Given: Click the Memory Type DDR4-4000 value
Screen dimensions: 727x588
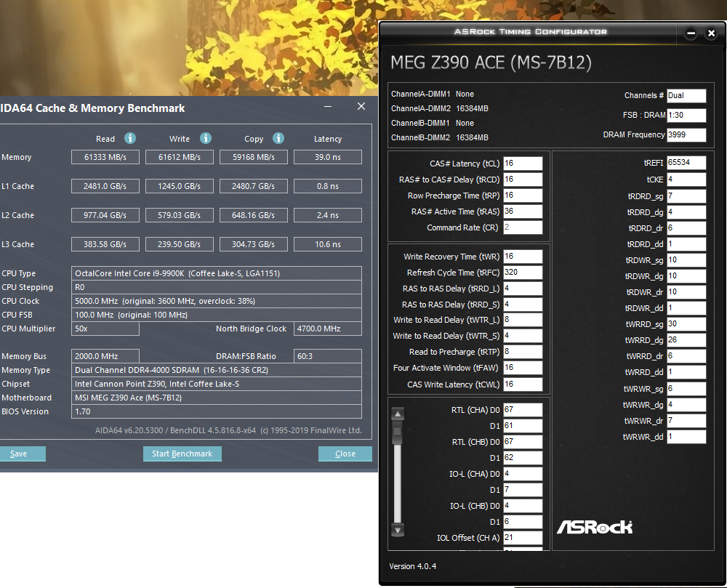Looking at the screenshot, I should pos(217,370).
